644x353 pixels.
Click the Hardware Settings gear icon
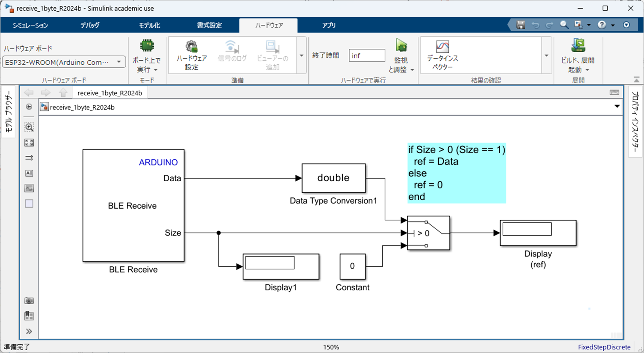[x=192, y=48]
